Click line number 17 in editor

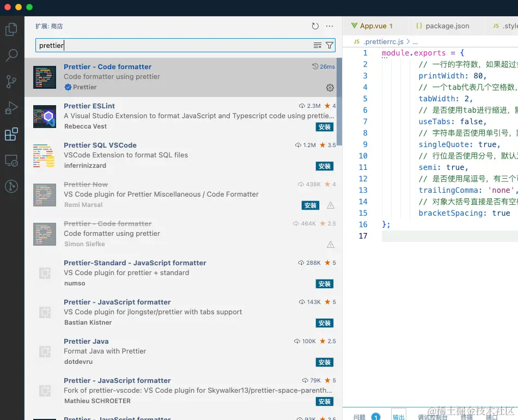pyautogui.click(x=363, y=236)
